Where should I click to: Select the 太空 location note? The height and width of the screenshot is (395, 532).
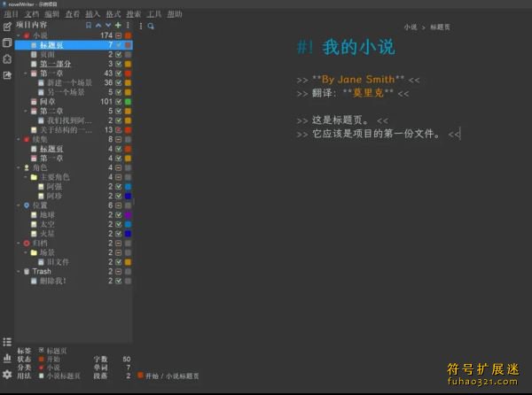coord(47,224)
